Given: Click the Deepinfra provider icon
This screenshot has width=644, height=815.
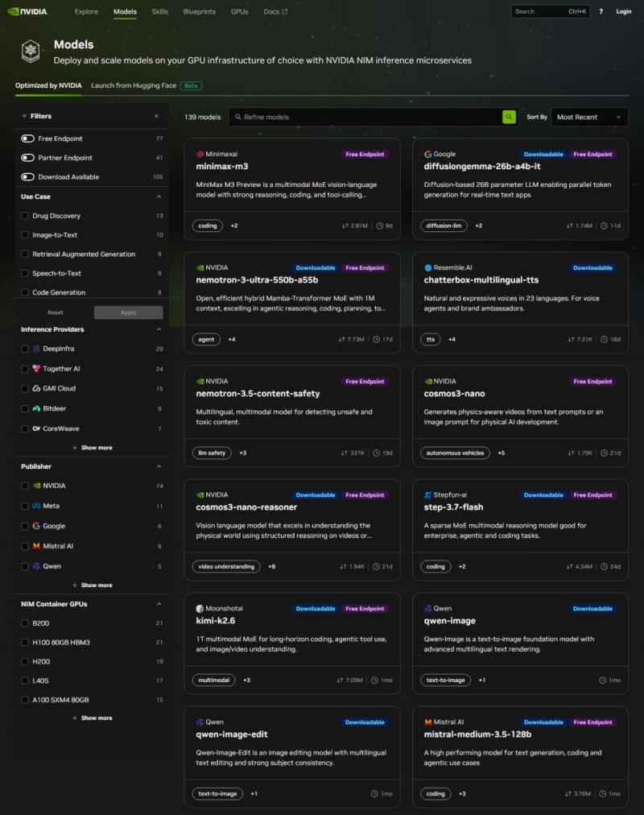Looking at the screenshot, I should tap(36, 349).
